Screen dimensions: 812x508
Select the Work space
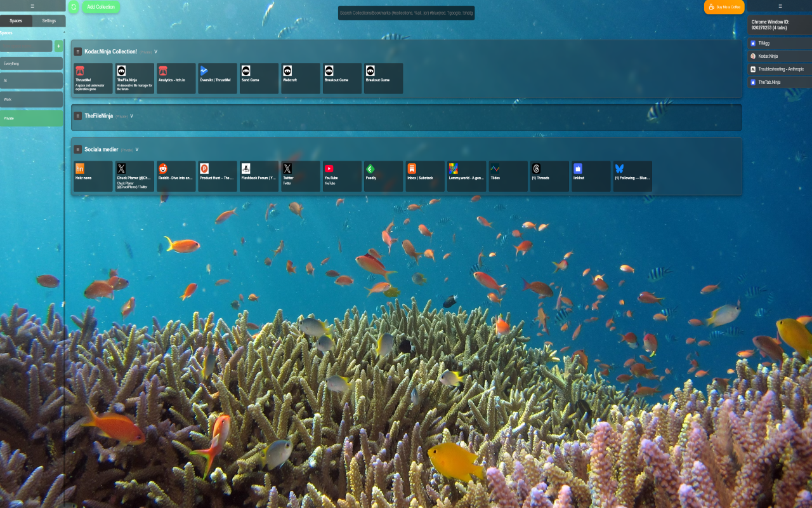(31, 99)
